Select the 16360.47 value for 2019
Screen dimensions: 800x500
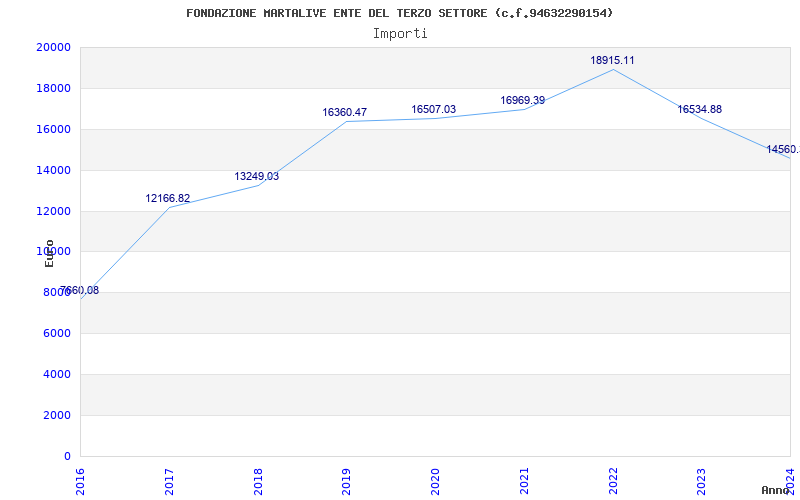tap(344, 113)
